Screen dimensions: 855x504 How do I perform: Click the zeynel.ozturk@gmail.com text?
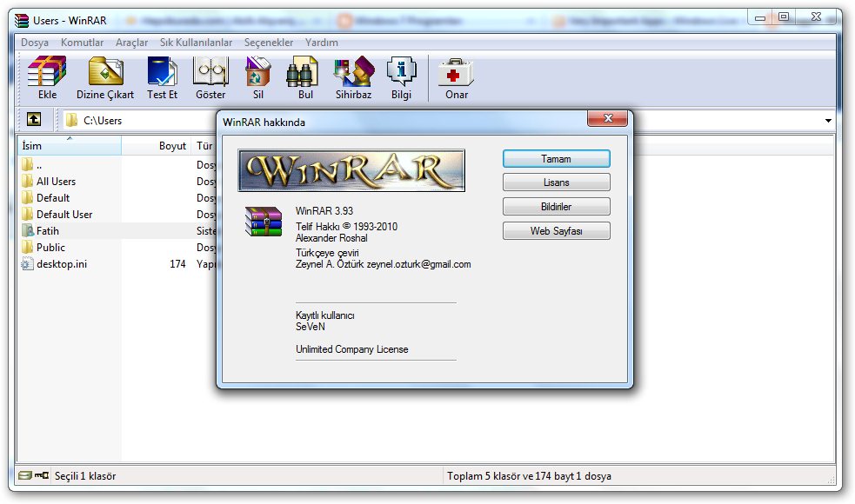[x=418, y=264]
